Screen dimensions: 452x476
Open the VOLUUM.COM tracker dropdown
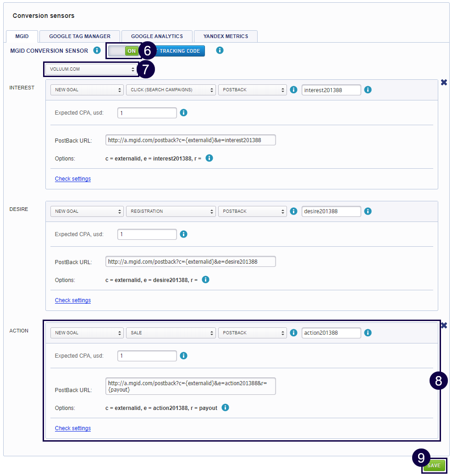92,69
